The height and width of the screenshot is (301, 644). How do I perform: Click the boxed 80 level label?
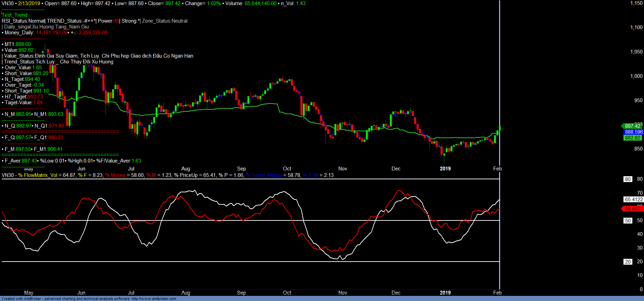pos(628,179)
